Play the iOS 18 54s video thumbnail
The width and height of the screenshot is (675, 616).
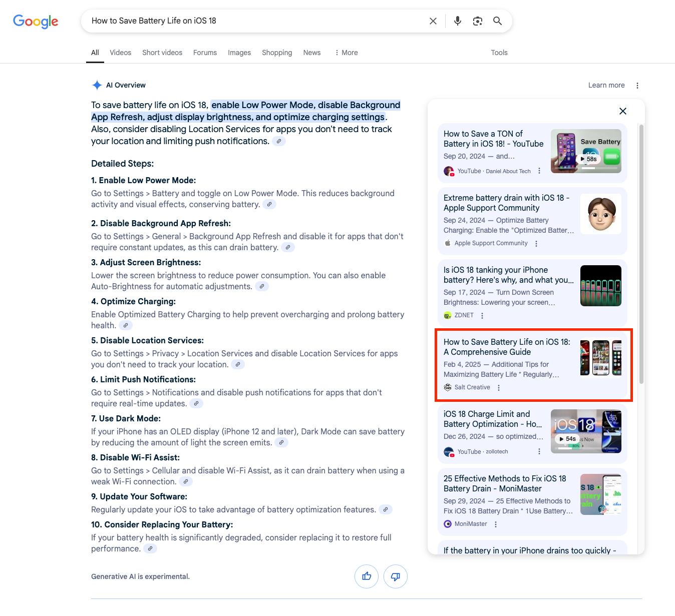pyautogui.click(x=586, y=431)
